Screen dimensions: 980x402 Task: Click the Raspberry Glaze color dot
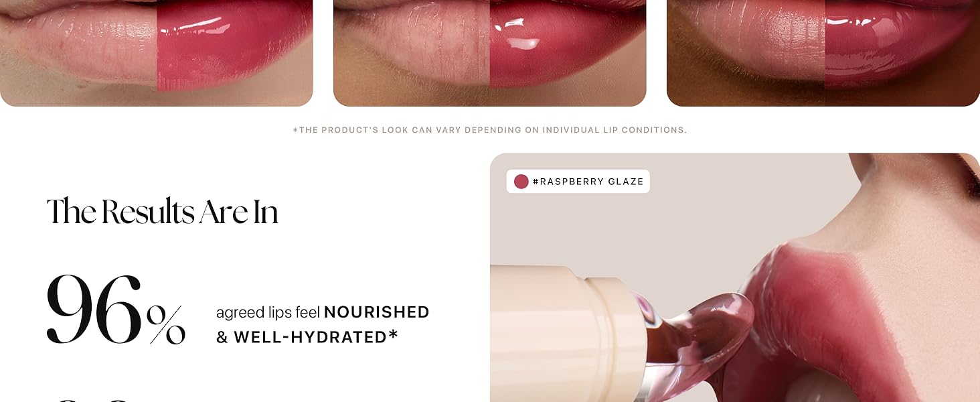(521, 182)
